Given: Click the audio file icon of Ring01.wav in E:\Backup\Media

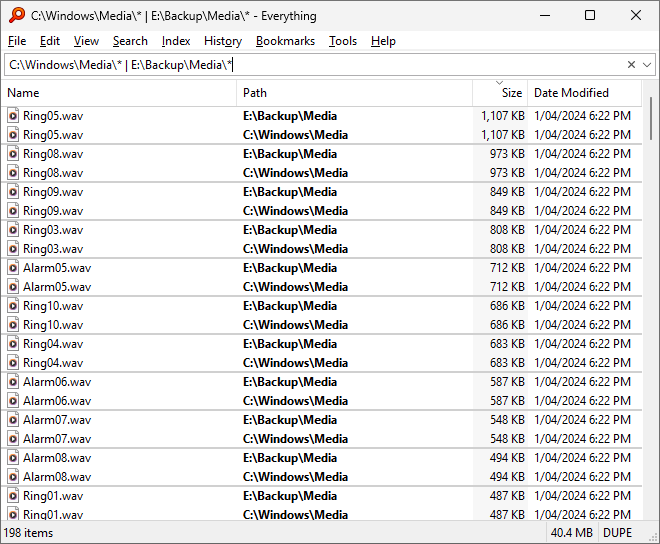Looking at the screenshot, I should coord(13,496).
